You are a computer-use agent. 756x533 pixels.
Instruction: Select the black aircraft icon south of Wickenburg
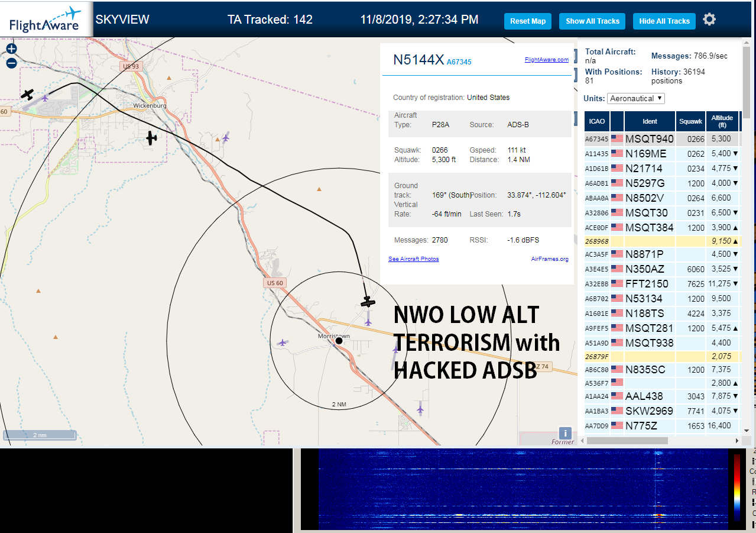pyautogui.click(x=152, y=138)
